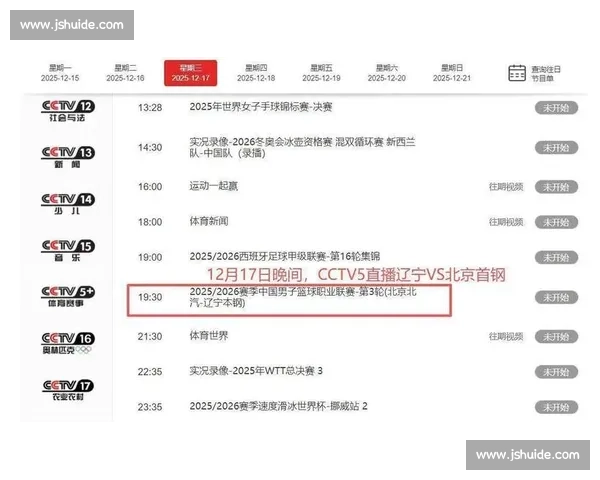
Task: Select program 2025年世界女子手球锦标赛-决赛
Action: coord(261,107)
